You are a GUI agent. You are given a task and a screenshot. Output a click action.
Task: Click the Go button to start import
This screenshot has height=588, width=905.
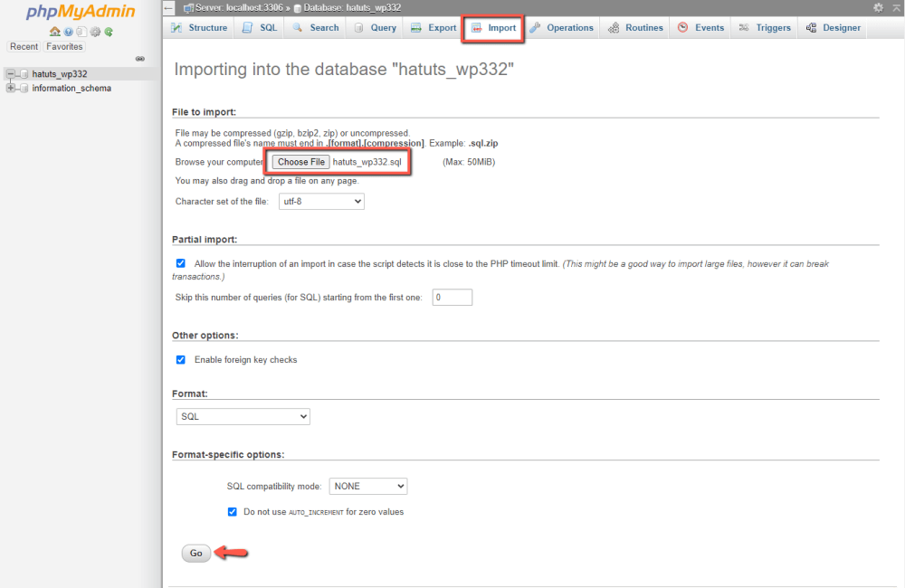point(195,553)
